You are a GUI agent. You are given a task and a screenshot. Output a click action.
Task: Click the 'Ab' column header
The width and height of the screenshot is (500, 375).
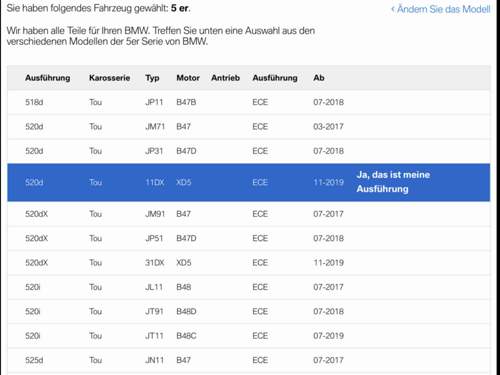319,78
